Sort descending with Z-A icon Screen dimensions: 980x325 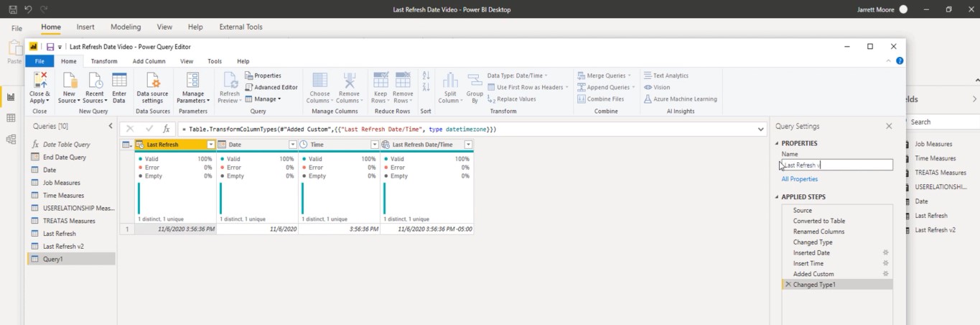pos(426,87)
